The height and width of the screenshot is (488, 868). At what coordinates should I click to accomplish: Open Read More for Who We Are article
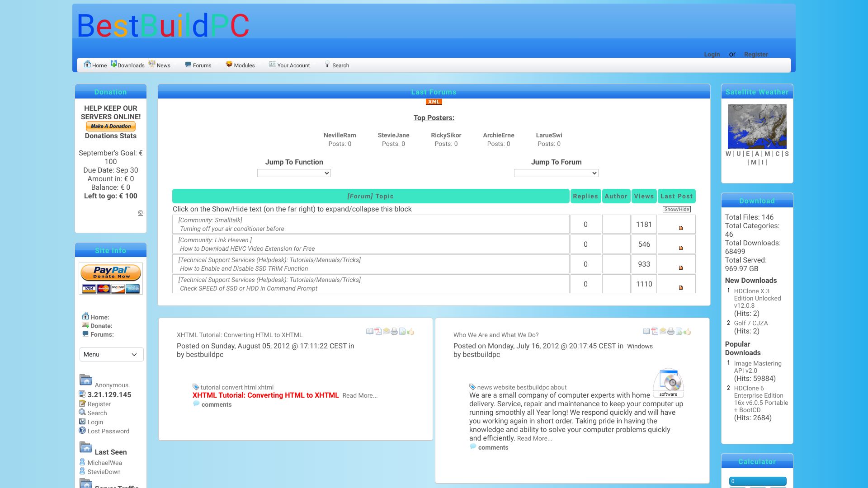pos(534,438)
